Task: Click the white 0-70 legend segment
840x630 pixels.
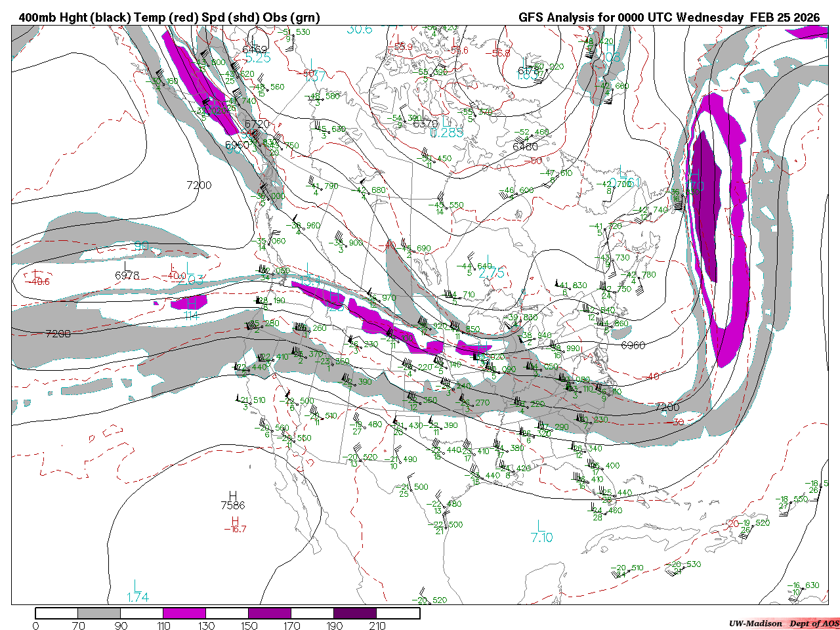Action: pyautogui.click(x=56, y=613)
